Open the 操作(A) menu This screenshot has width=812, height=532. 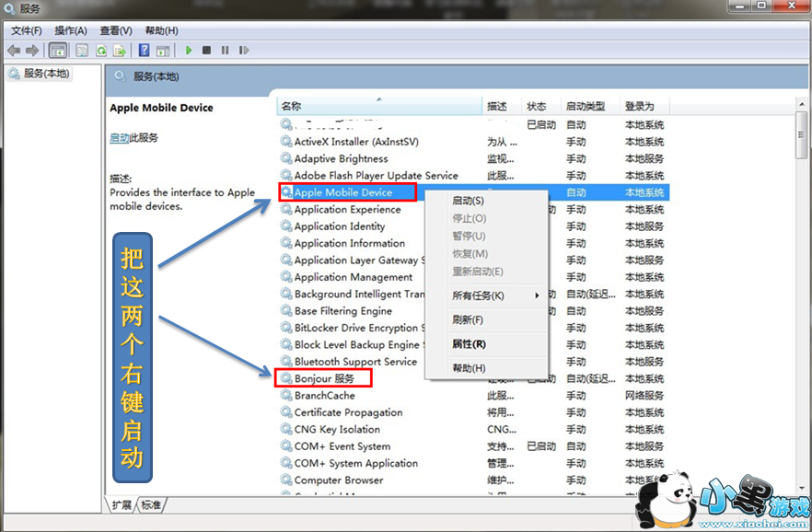(71, 30)
